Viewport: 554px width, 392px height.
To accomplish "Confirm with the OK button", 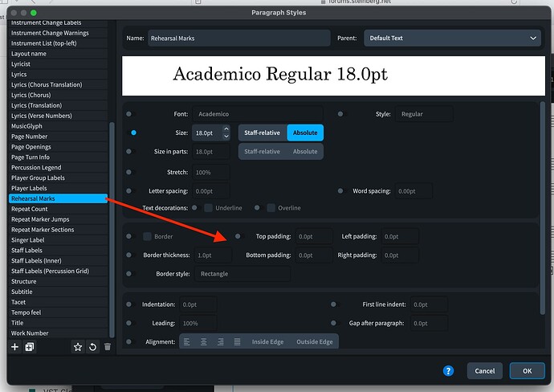I will (528, 370).
